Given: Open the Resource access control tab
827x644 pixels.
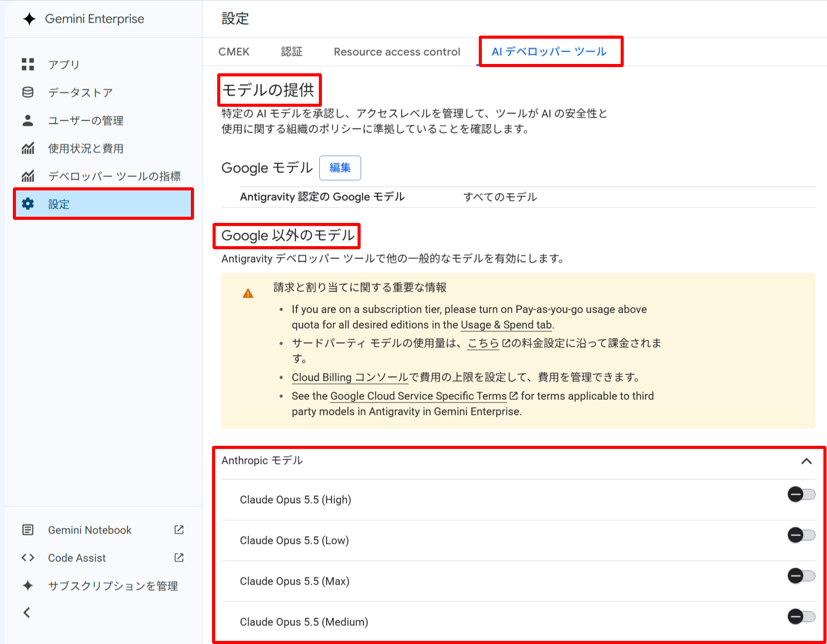Looking at the screenshot, I should point(397,52).
